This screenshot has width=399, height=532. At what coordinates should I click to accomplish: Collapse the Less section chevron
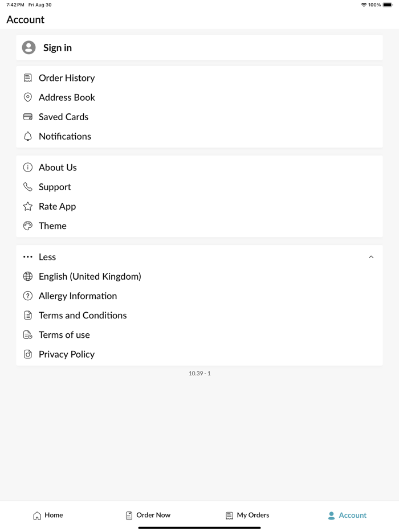pyautogui.click(x=371, y=257)
